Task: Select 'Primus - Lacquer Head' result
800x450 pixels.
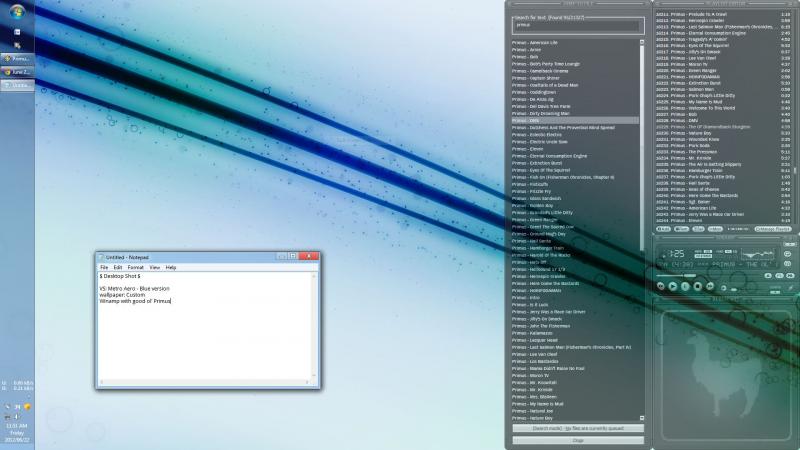Action: (575, 340)
